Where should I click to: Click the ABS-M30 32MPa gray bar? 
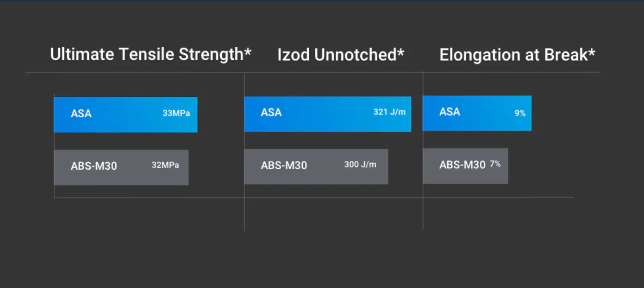coord(121,167)
